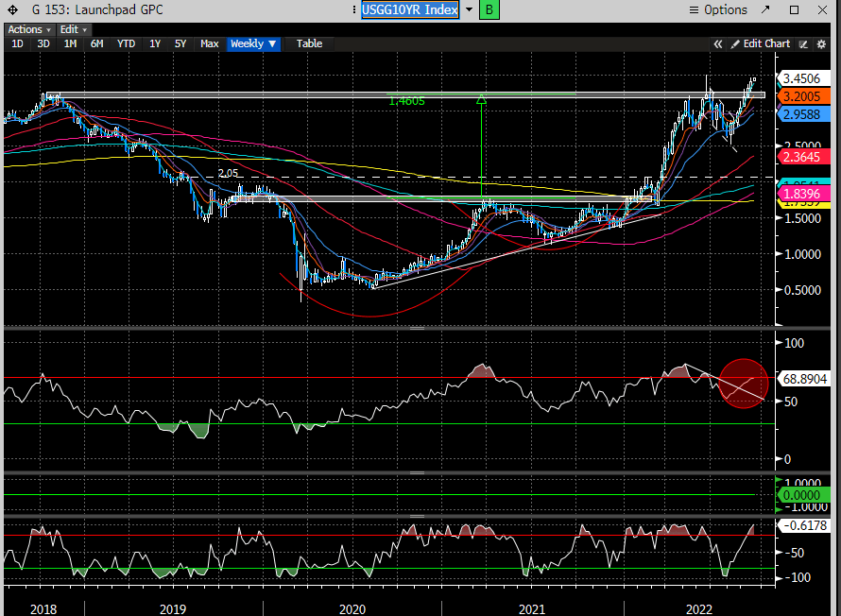Switch to the Table view tab
This screenshot has height=616, width=841.
click(309, 43)
